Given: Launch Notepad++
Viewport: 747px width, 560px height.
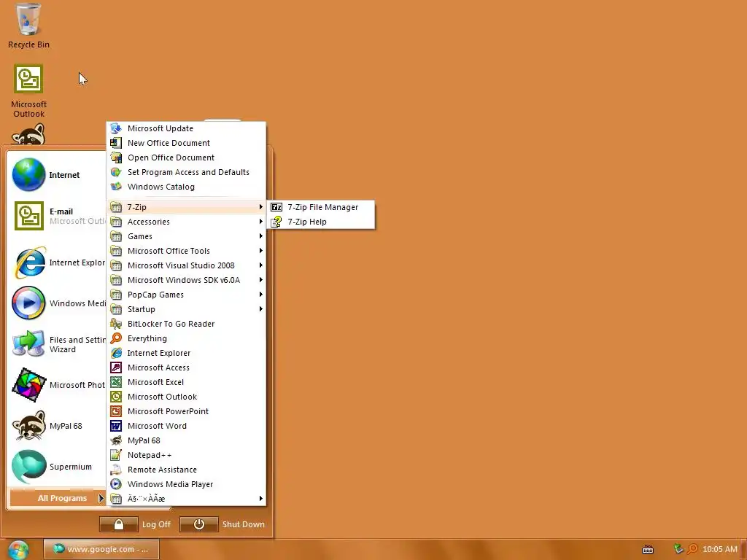Looking at the screenshot, I should coord(186,455).
